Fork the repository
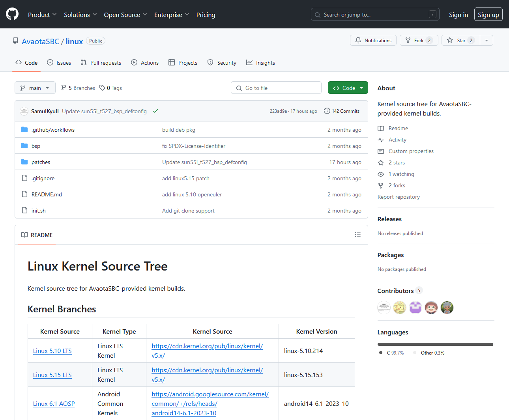 (x=419, y=40)
